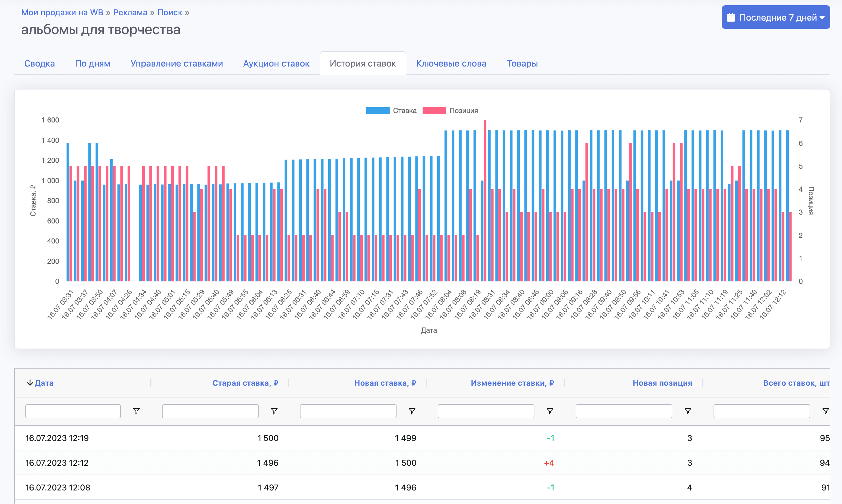Click the Дата column filter input field
Viewport: 842px width, 504px height.
[x=73, y=411]
